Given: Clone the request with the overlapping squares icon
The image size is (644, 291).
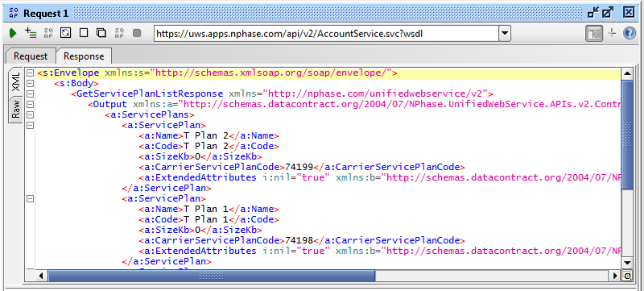Looking at the screenshot, I should (x=101, y=33).
